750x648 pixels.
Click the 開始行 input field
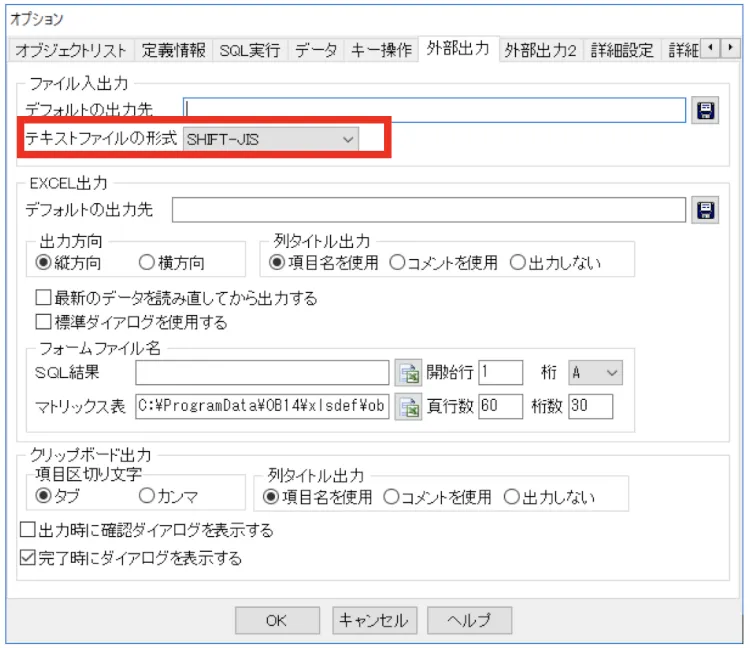click(x=500, y=373)
